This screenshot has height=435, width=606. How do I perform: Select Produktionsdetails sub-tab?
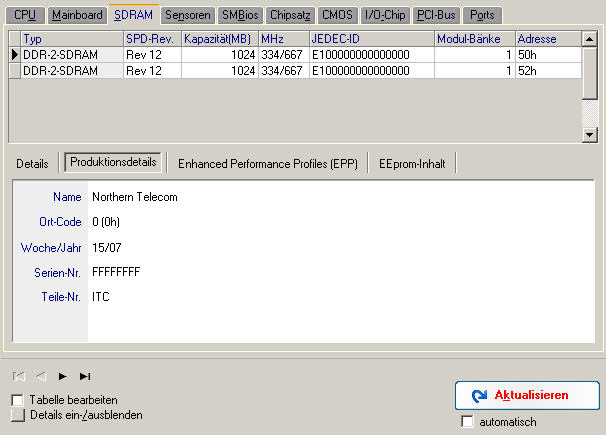[x=113, y=162]
